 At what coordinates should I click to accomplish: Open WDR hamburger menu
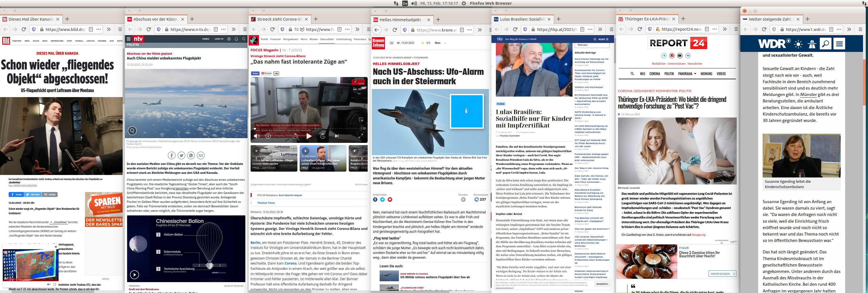[839, 44]
